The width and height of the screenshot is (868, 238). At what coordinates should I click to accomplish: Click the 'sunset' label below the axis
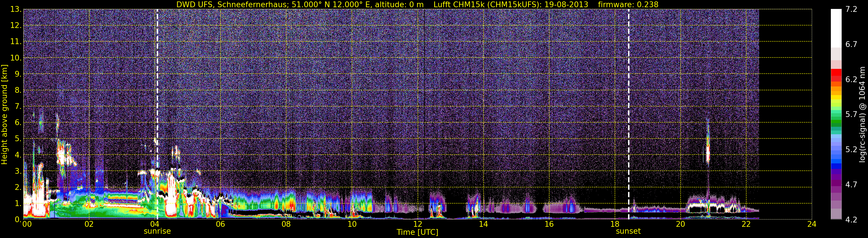(628, 231)
